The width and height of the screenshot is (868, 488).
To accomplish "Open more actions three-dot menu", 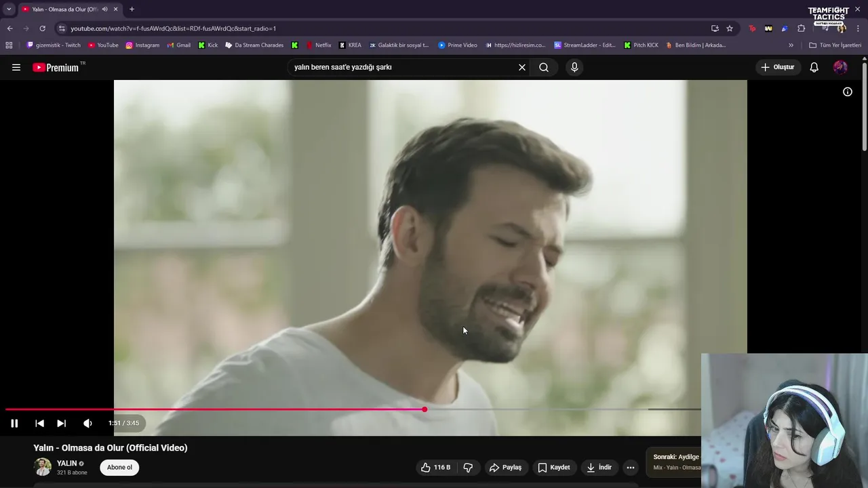I will [631, 468].
